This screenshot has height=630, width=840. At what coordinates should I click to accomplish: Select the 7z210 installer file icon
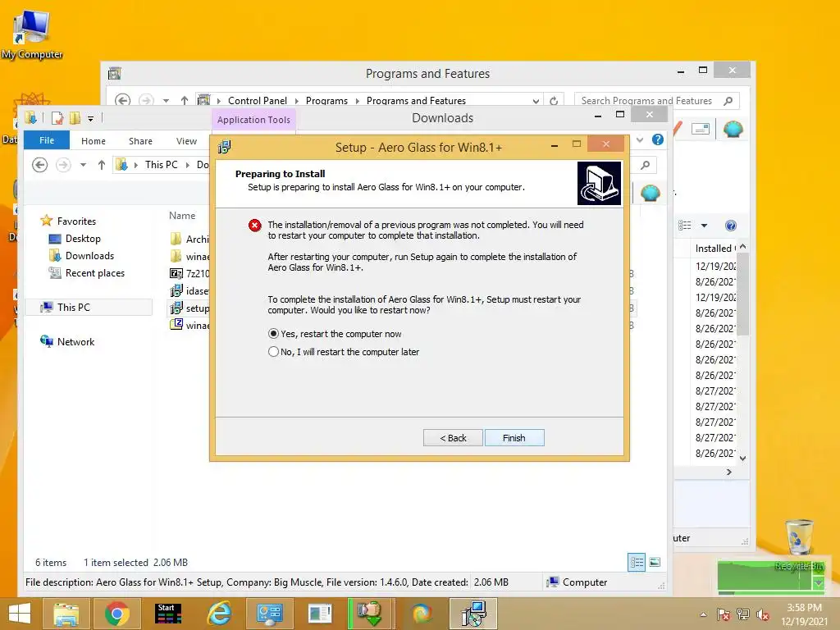tap(176, 274)
